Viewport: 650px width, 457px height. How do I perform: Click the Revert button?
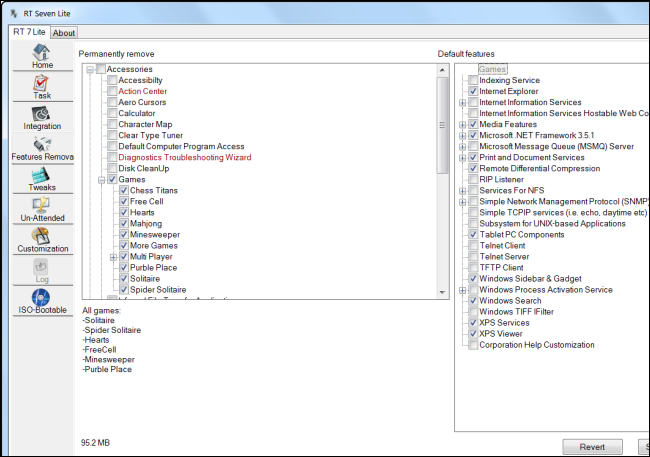pos(592,447)
